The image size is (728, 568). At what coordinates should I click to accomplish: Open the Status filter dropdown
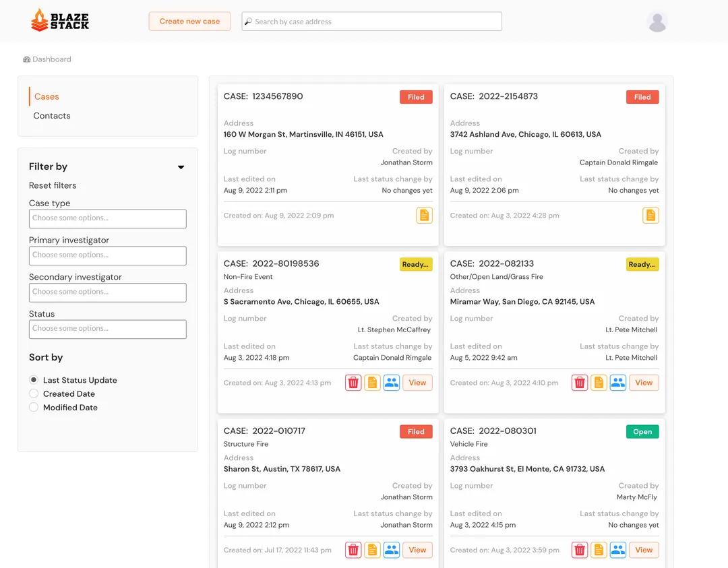[x=108, y=329]
